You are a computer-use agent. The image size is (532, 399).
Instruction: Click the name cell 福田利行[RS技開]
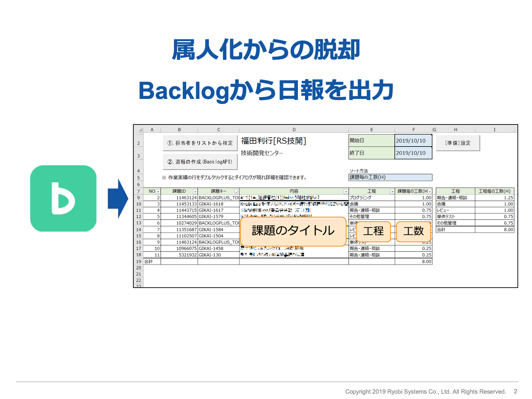coord(273,141)
